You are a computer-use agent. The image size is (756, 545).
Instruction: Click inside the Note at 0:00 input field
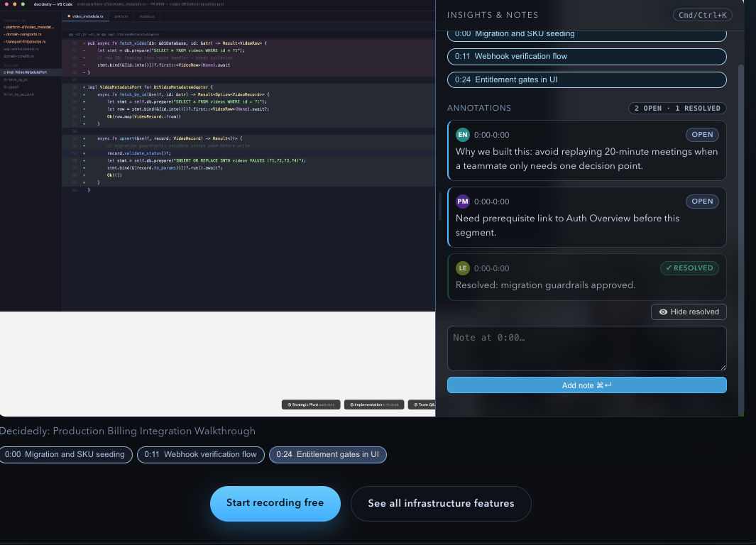point(586,348)
